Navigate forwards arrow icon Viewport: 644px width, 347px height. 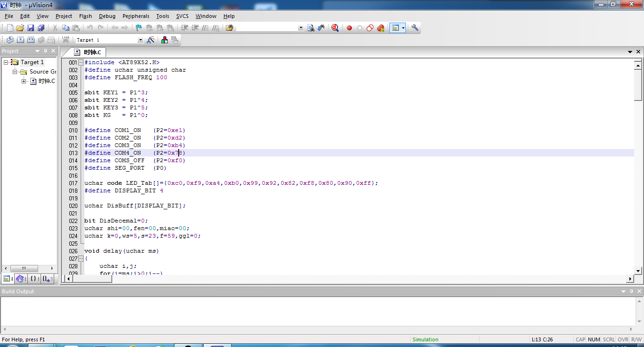[124, 28]
